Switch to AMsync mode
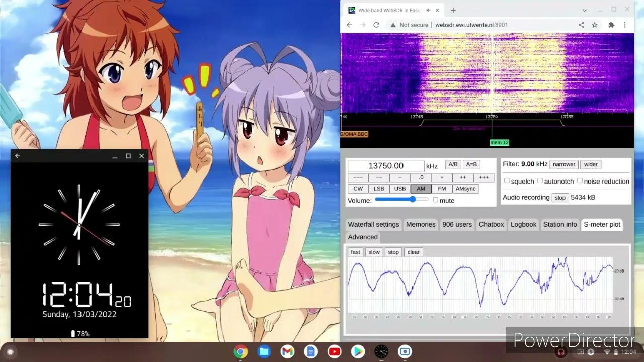Image resolution: width=644 pixels, height=362 pixels. pos(466,189)
